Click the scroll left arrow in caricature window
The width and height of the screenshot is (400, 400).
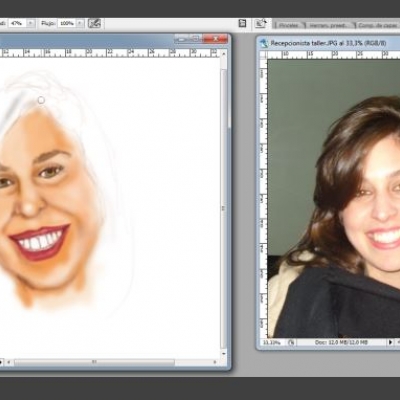coord(9,362)
